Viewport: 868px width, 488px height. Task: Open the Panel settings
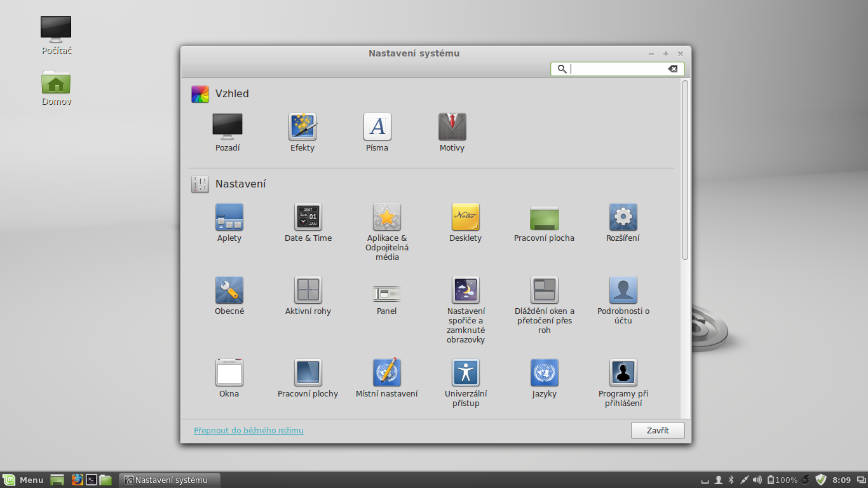pyautogui.click(x=386, y=294)
